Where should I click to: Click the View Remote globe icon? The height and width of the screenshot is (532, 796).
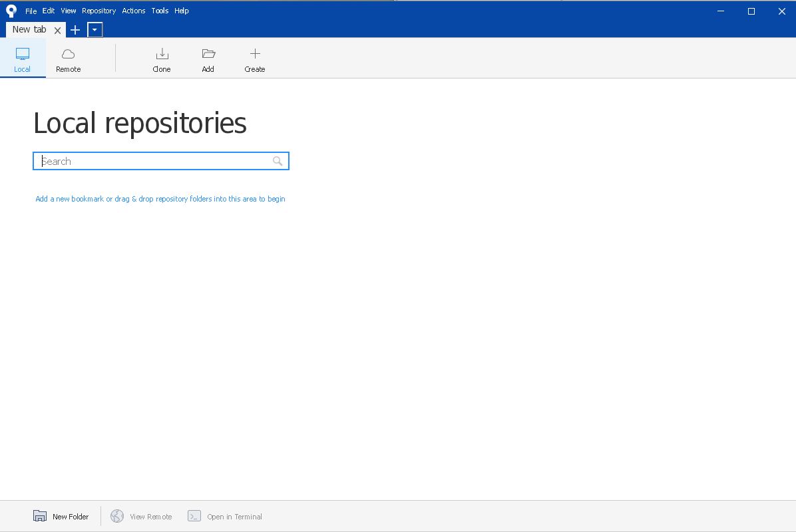[x=117, y=516]
